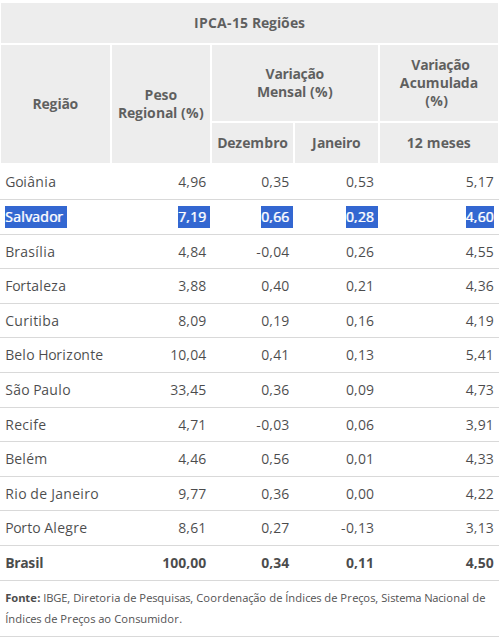Click the Goiânia row label
This screenshot has height=641, width=501.
tap(31, 182)
